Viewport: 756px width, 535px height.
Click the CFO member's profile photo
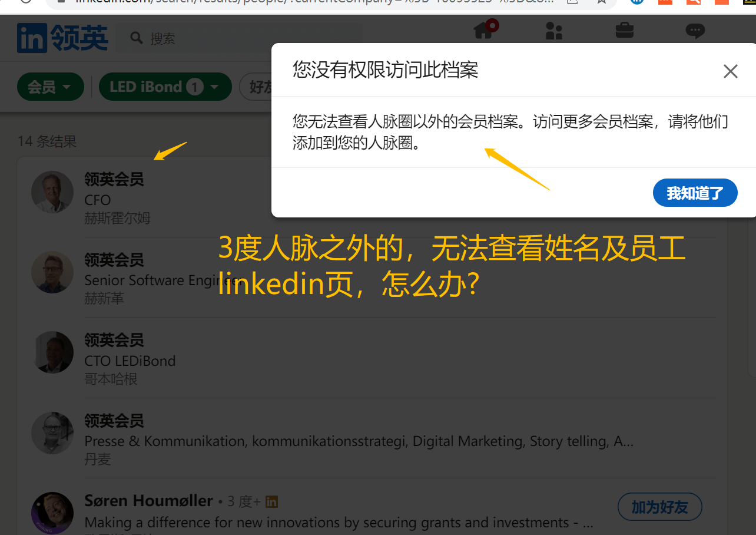[x=52, y=192]
